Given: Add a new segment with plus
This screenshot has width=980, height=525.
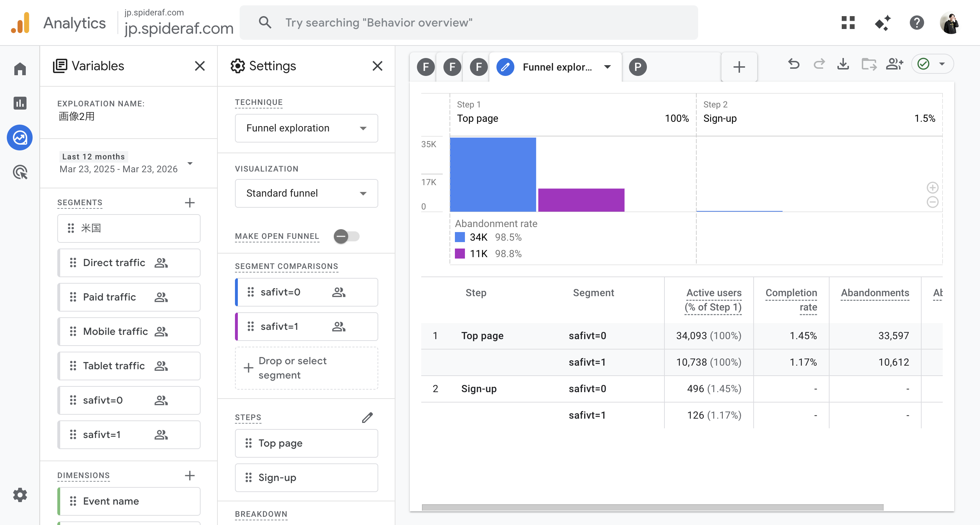Looking at the screenshot, I should pyautogui.click(x=189, y=203).
